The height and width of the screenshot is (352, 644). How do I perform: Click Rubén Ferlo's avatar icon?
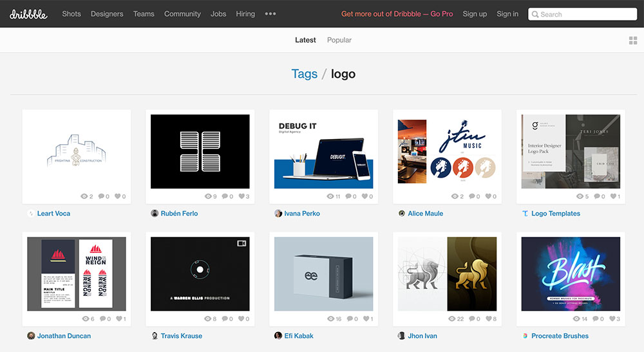click(x=155, y=214)
